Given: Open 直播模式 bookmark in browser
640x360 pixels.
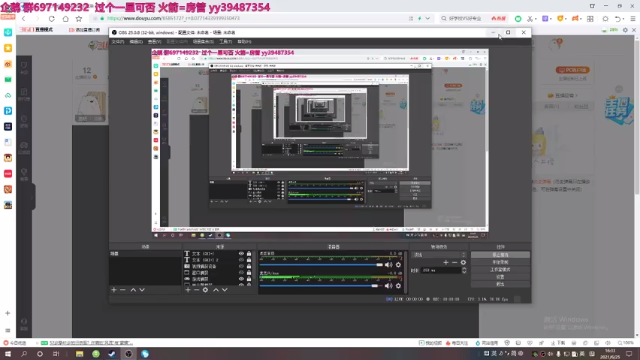Looking at the screenshot, I should click(37, 30).
